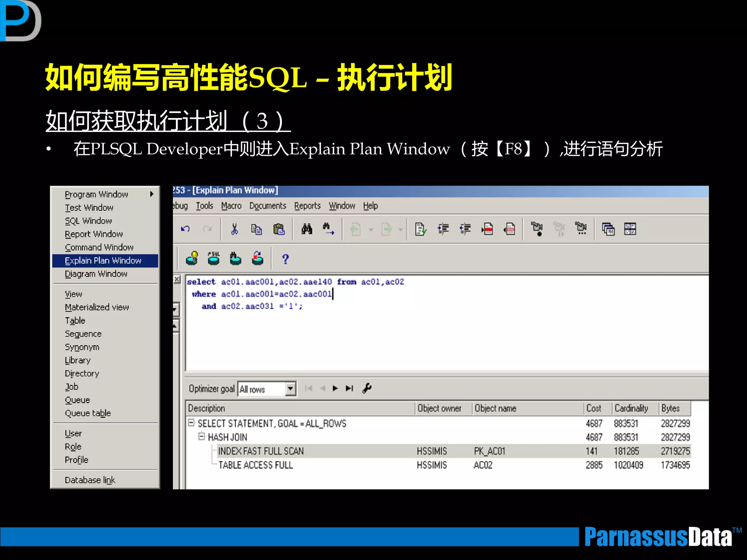
Task: Click the Bytes column header
Action: pos(675,408)
